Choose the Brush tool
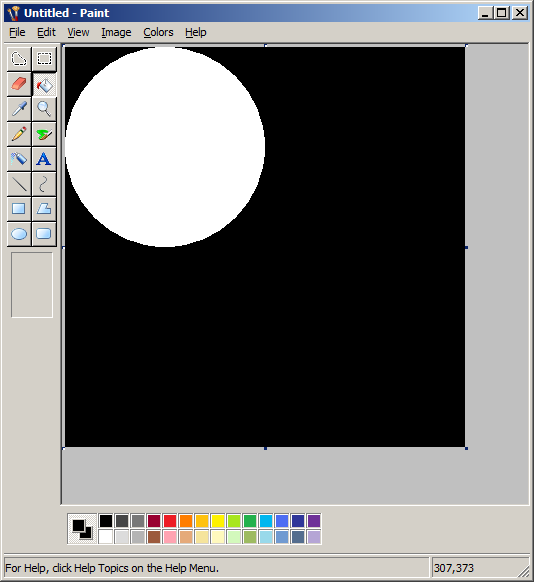Image resolution: width=534 pixels, height=582 pixels. [x=44, y=134]
